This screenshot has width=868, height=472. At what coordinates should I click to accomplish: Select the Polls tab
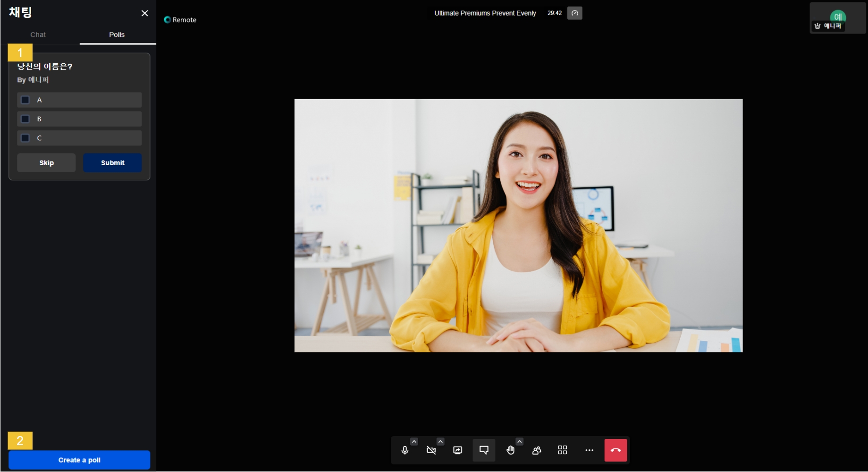coord(117,35)
